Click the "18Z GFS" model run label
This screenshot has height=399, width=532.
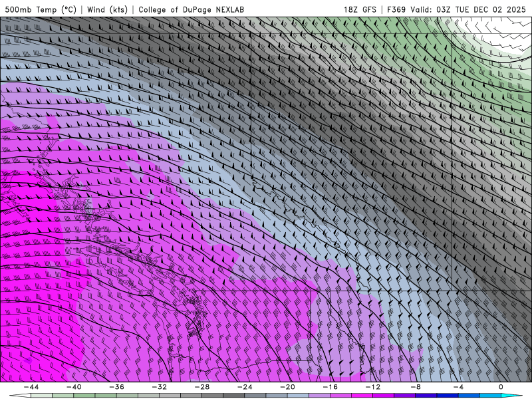pos(360,9)
